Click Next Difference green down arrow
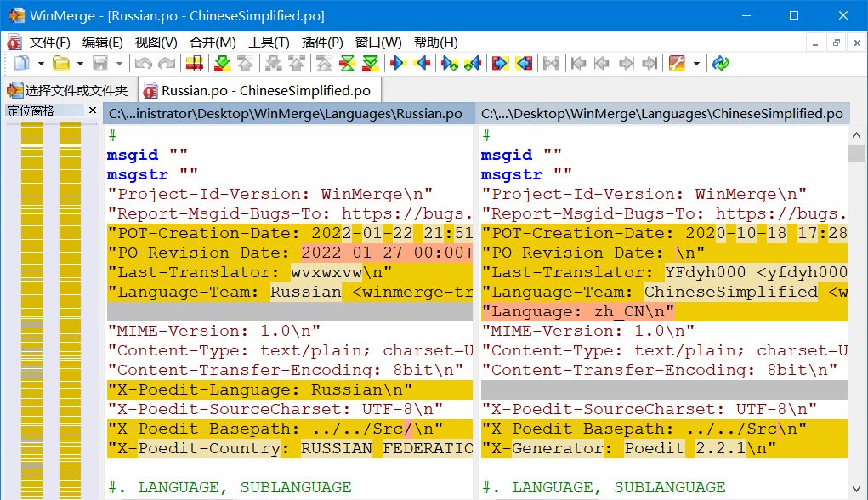 tap(222, 64)
